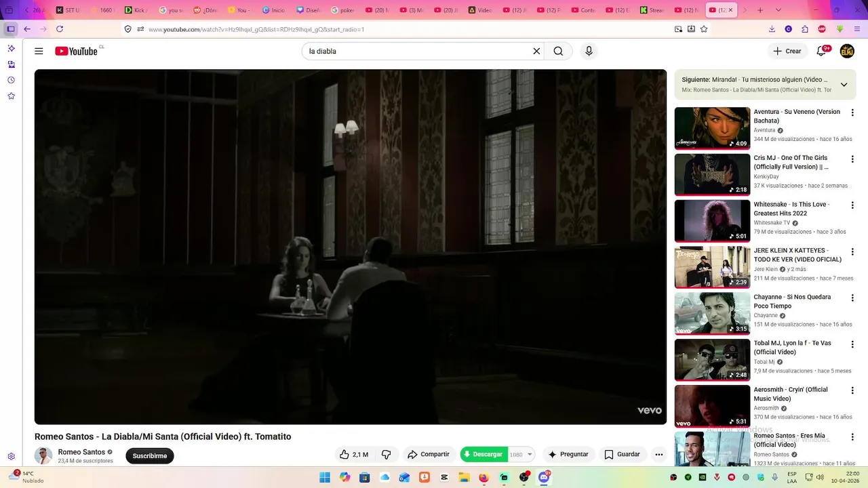
Task: Click the Suscribirme button
Action: pyautogui.click(x=150, y=455)
